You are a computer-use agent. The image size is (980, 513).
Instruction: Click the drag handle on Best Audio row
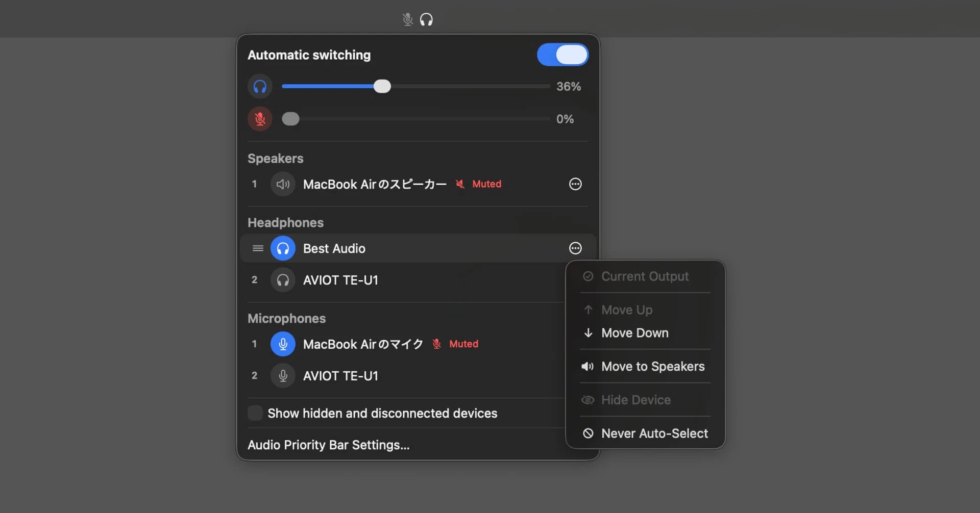[x=258, y=248]
